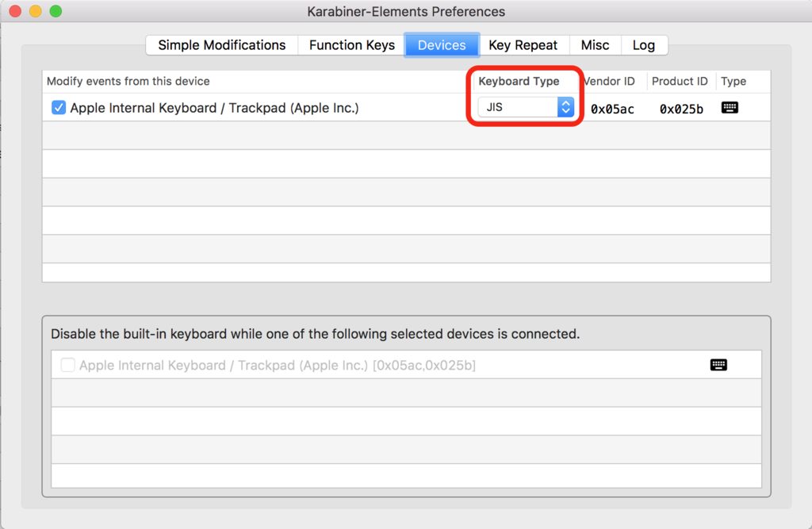Click keyboard icon in the top device row
Screen dimensions: 812x529
click(730, 107)
